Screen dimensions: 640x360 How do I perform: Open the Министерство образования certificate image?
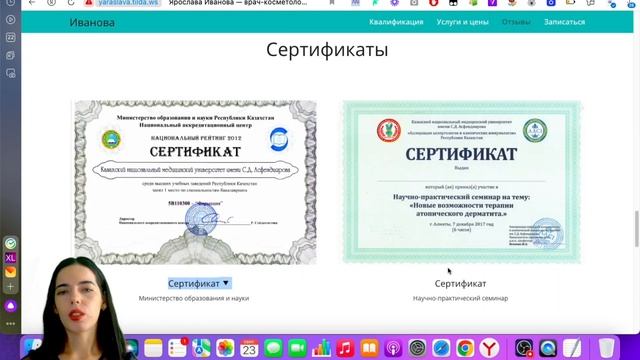point(196,182)
